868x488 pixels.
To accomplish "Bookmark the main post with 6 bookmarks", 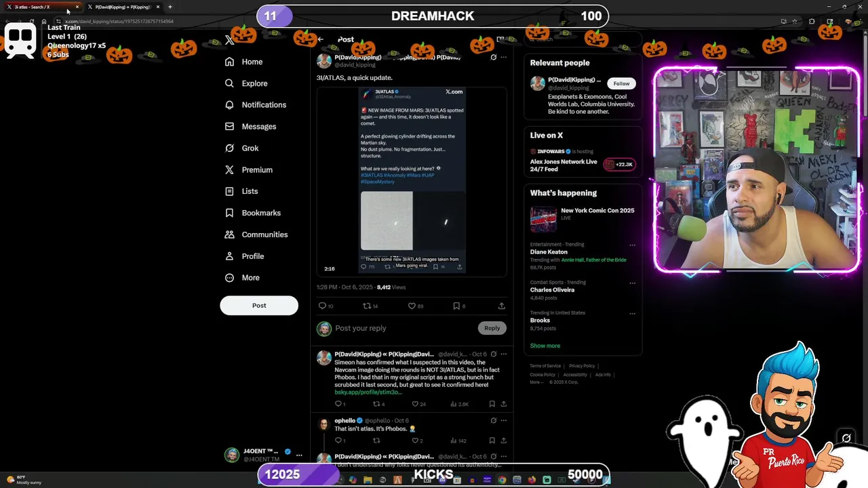I will (x=456, y=306).
